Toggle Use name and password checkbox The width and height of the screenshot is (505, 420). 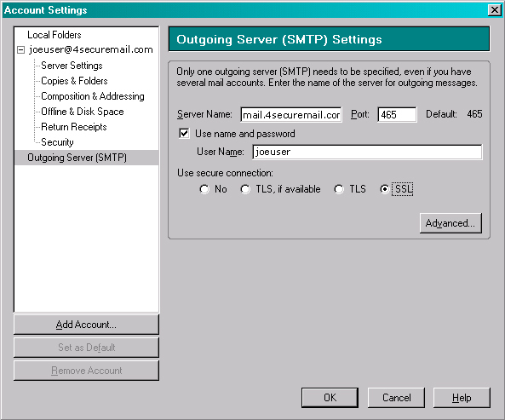[184, 134]
